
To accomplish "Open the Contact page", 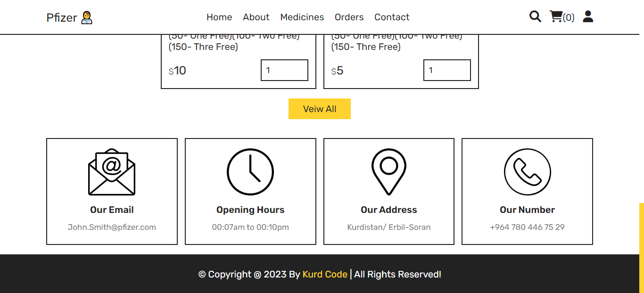I will [392, 17].
